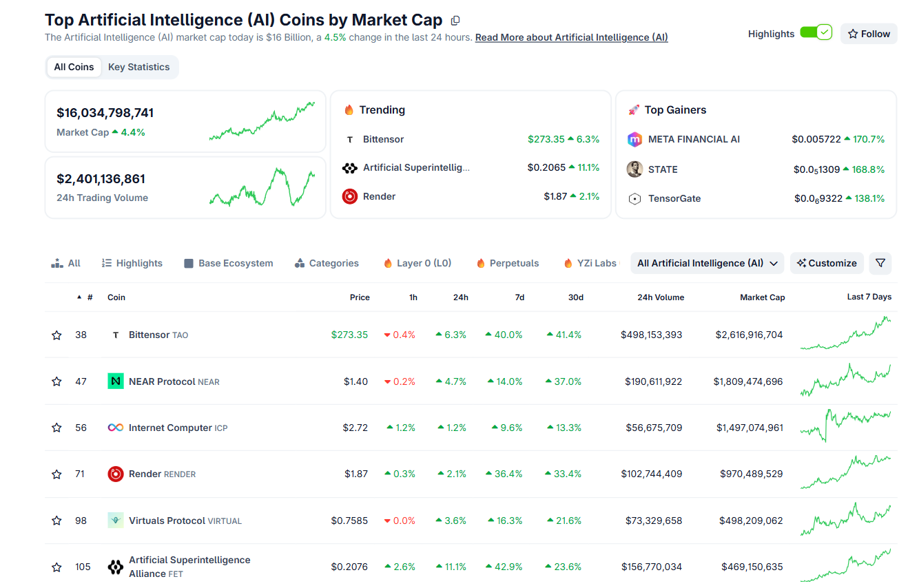The width and height of the screenshot is (919, 588).
Task: Open Read More about Artificial Intelligence link
Action: pyautogui.click(x=571, y=37)
